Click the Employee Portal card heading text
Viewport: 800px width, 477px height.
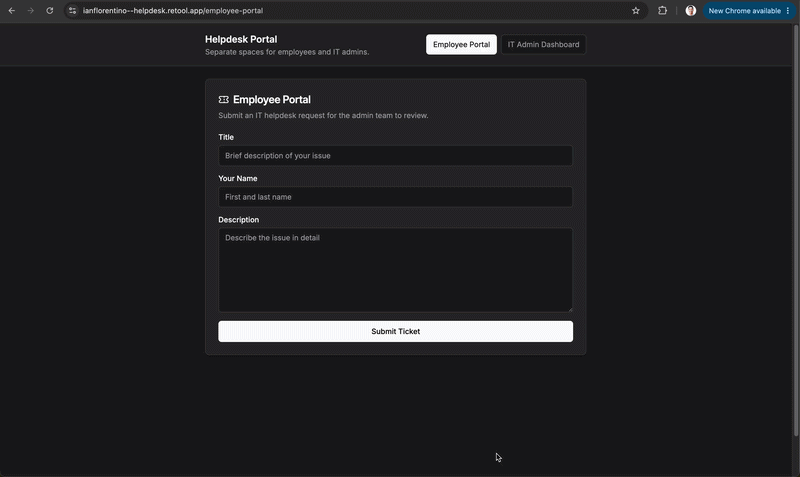coord(272,99)
